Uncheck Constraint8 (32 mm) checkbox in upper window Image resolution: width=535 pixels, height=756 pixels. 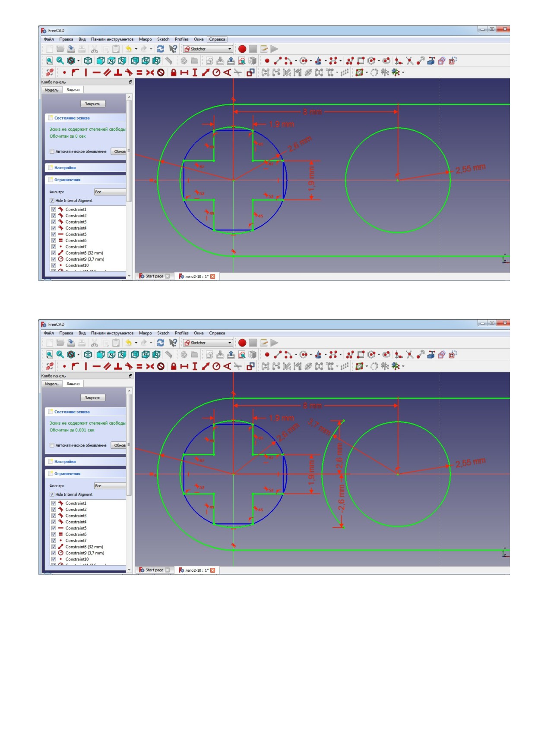click(54, 253)
